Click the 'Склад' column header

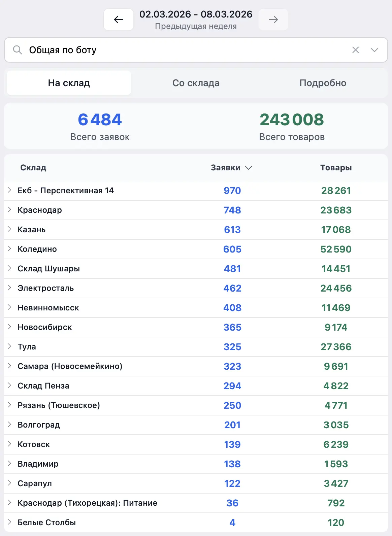(33, 168)
